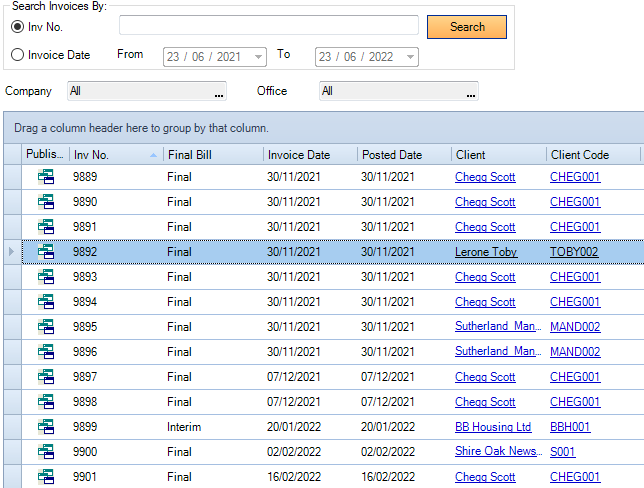The image size is (644, 488).
Task: Open Sutherland Man... client on invoice 9895
Action: [x=498, y=326]
